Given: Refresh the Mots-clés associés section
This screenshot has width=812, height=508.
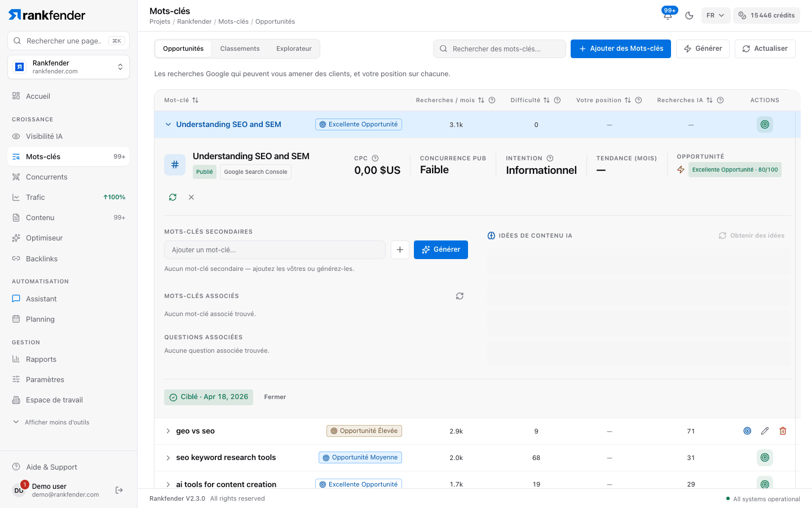Looking at the screenshot, I should pos(460,296).
